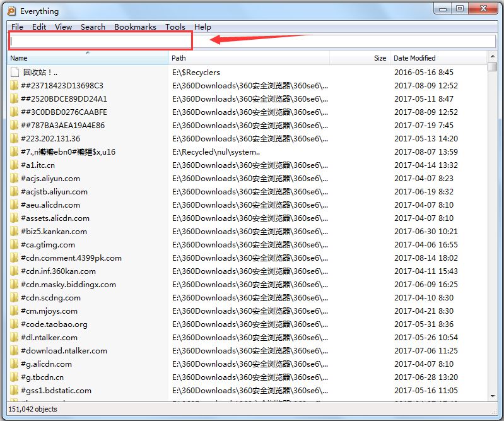The height and width of the screenshot is (421, 504).
Task: Click the scrollbar up arrow
Action: pyautogui.click(x=493, y=56)
